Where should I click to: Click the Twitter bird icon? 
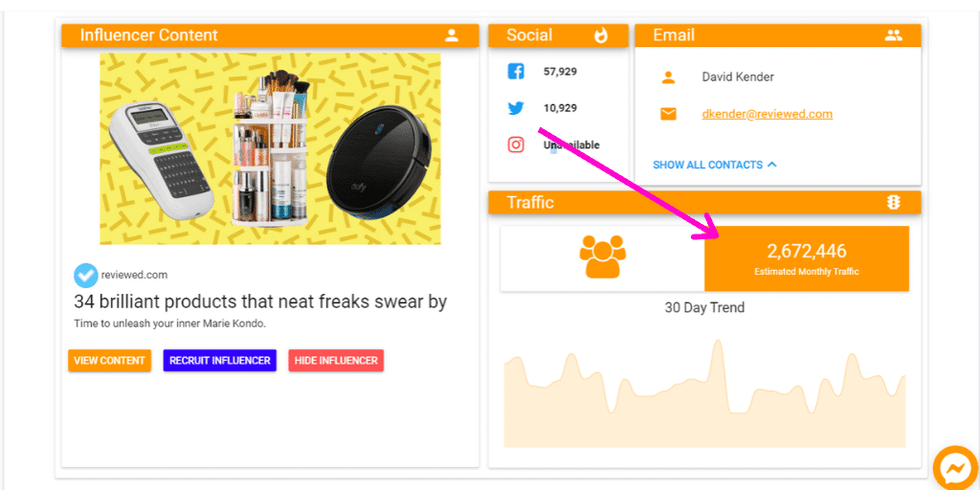point(516,108)
